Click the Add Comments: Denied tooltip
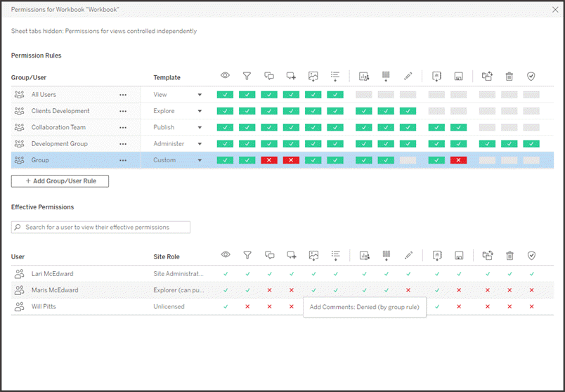The height and width of the screenshot is (392, 565). point(365,307)
